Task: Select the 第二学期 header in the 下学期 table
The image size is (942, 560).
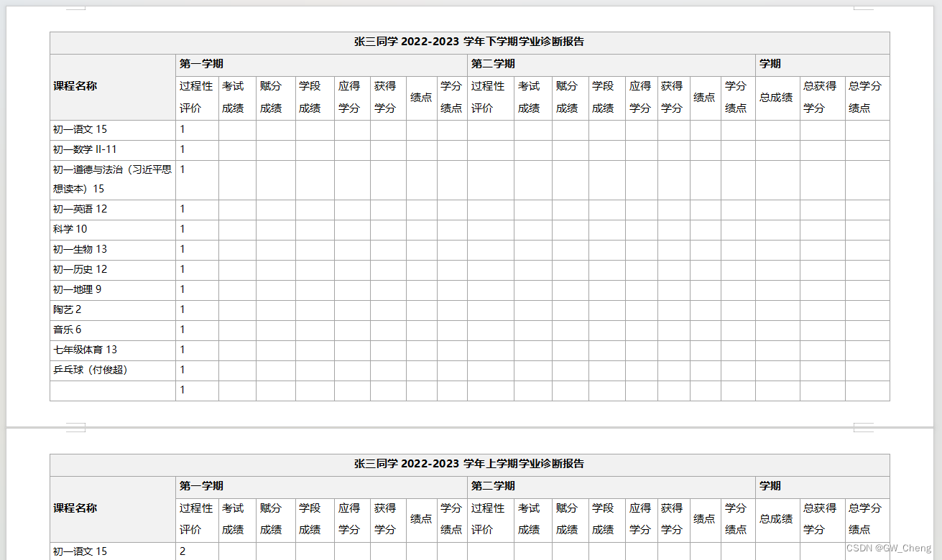Action: click(493, 64)
